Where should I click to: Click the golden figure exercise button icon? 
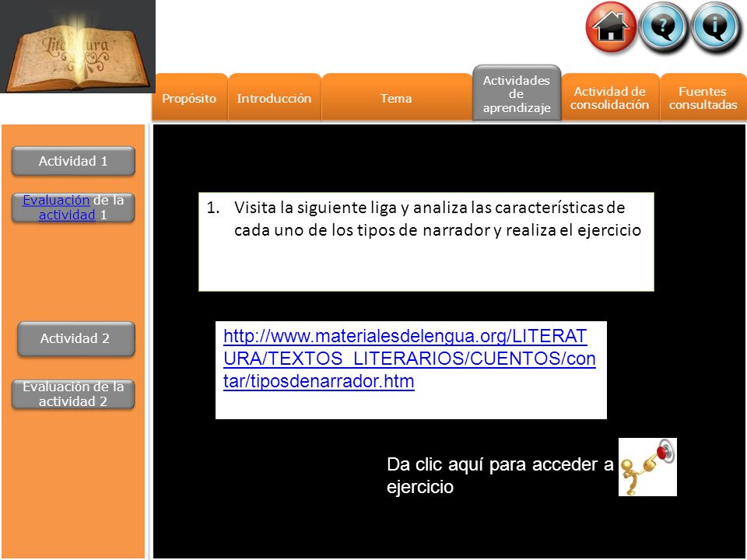click(x=647, y=467)
